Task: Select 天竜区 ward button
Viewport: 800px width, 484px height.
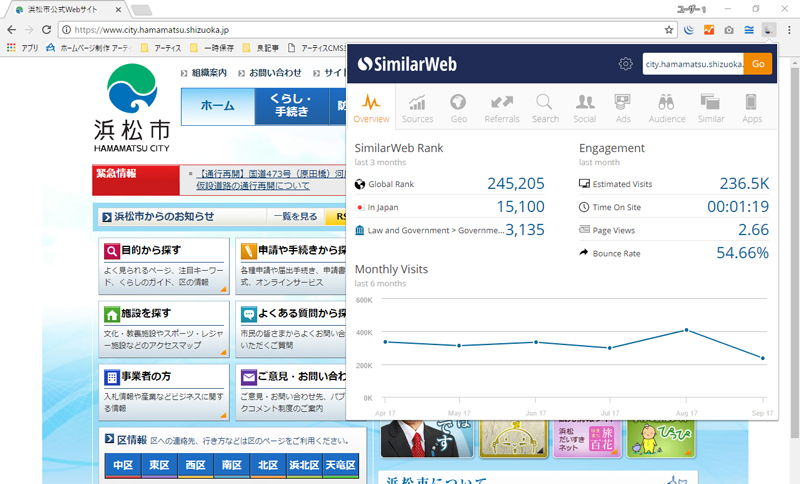Action: tap(341, 465)
